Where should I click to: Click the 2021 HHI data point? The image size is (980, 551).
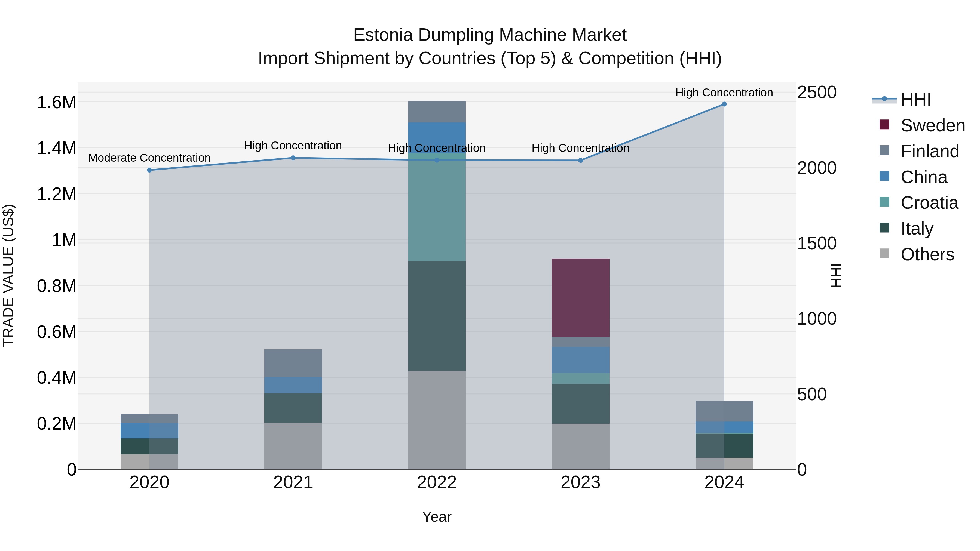(x=293, y=158)
